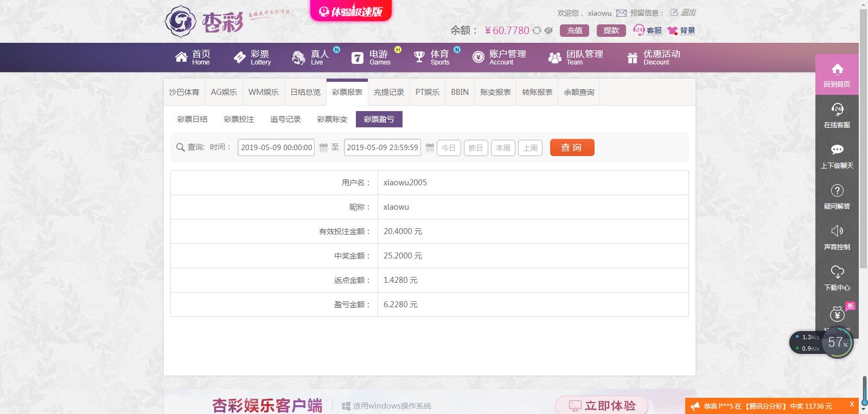
Task: Click the start time input field
Action: click(276, 147)
